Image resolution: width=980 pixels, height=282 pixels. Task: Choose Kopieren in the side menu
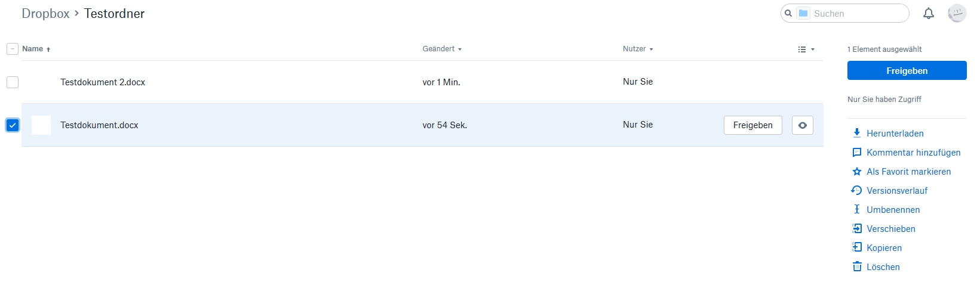884,248
